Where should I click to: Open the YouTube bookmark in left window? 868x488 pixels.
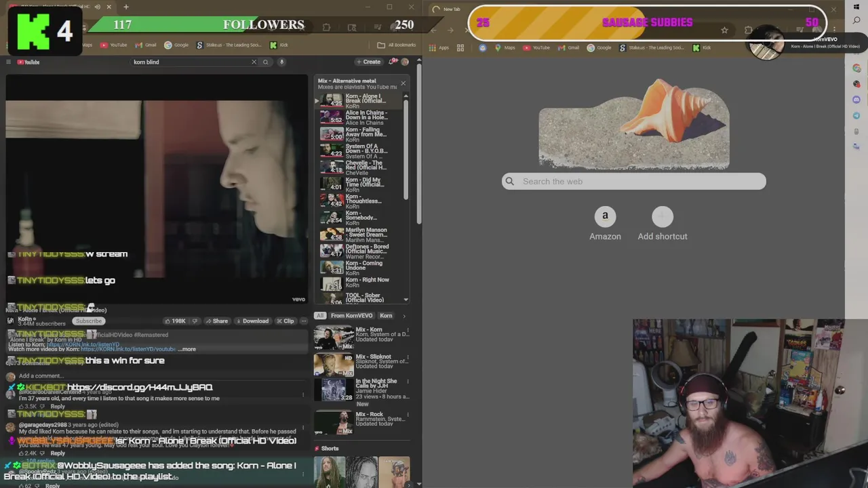tap(114, 45)
